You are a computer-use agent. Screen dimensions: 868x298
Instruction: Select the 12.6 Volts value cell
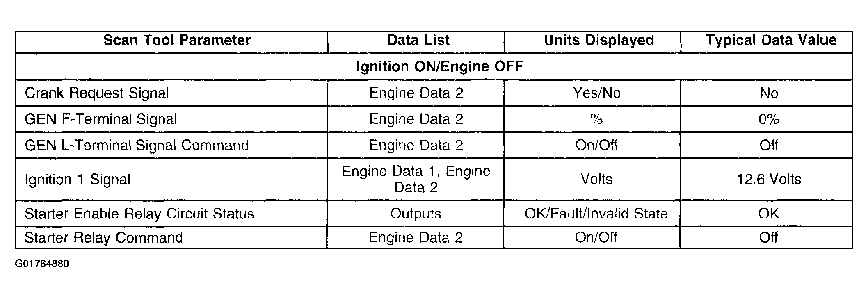click(x=766, y=180)
